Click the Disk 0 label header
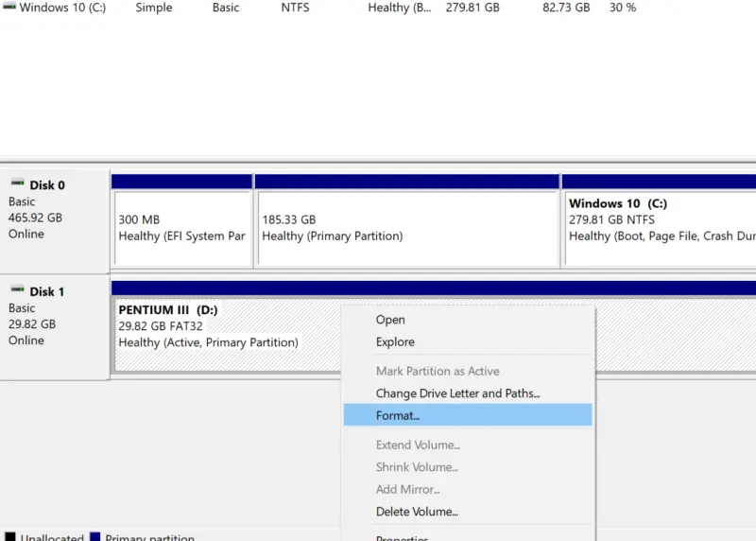Screen dimensions: 756x541 click(47, 185)
